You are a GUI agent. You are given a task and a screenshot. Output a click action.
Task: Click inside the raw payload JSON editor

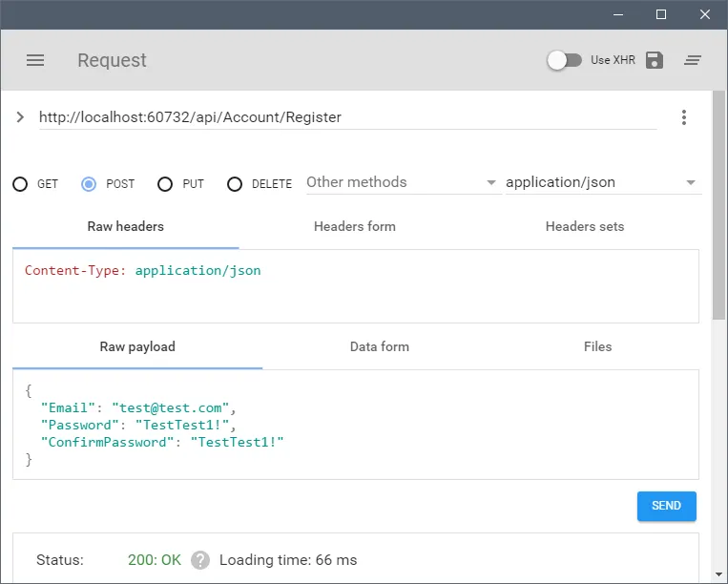click(x=356, y=425)
